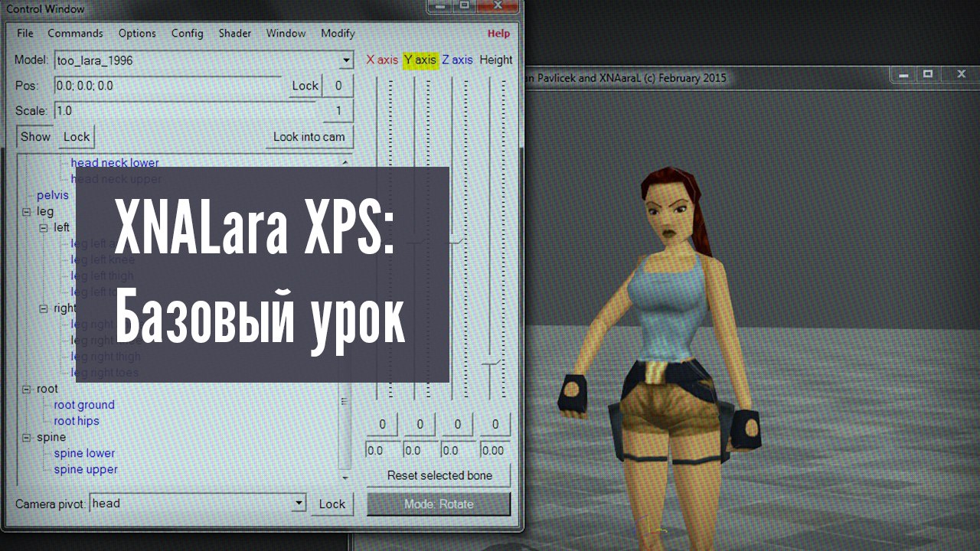
Task: Open the Camera pivot dropdown set to head
Action: point(198,504)
